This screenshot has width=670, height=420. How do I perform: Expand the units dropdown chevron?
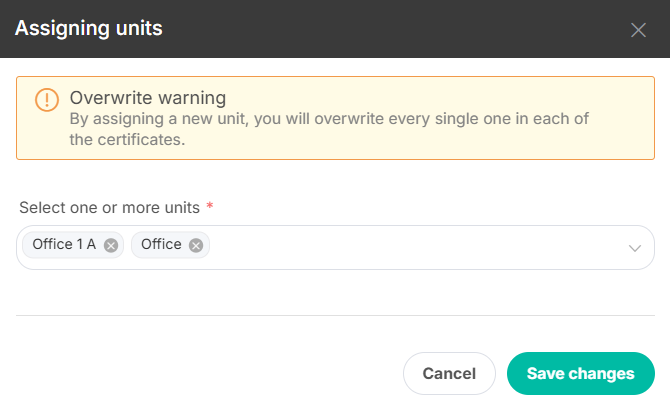[x=635, y=248]
